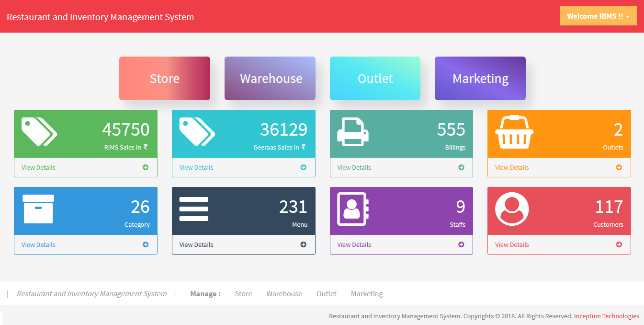
Task: Click the address book icon on Staffs card
Action: coord(352,209)
